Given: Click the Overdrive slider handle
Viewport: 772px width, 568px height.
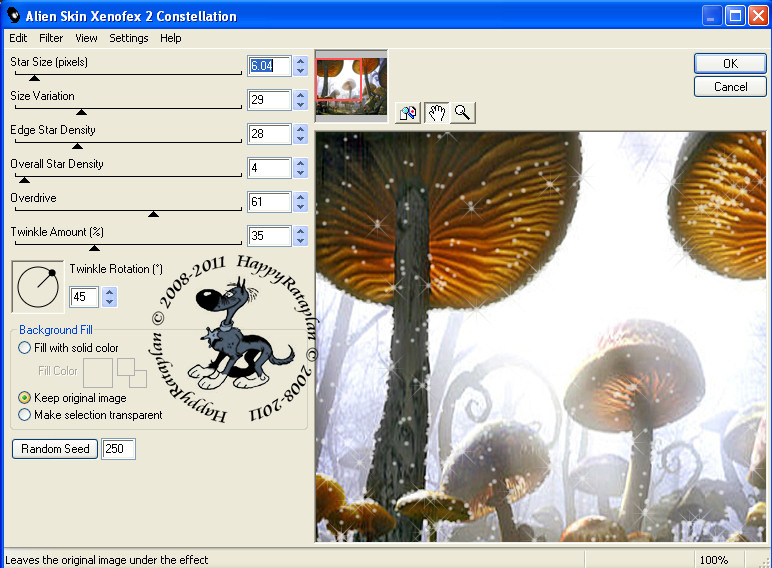Looking at the screenshot, I should point(153,214).
